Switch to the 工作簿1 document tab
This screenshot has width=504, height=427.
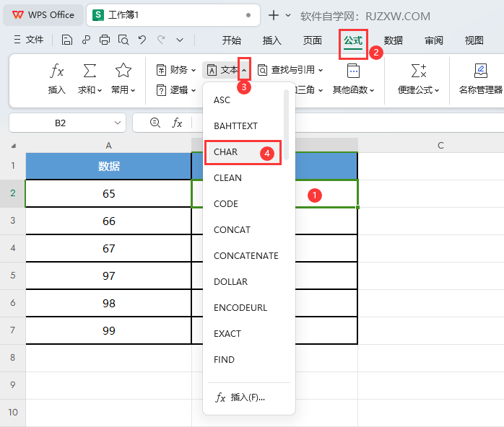pyautogui.click(x=173, y=15)
